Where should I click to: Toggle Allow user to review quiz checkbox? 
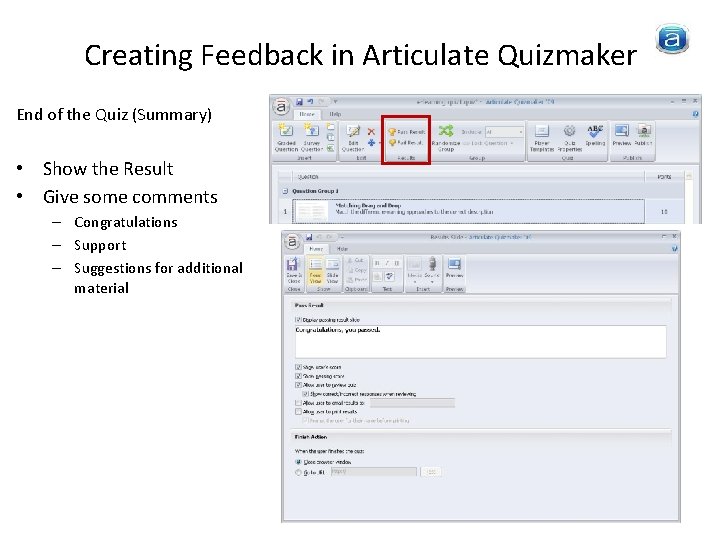pyautogui.click(x=298, y=385)
